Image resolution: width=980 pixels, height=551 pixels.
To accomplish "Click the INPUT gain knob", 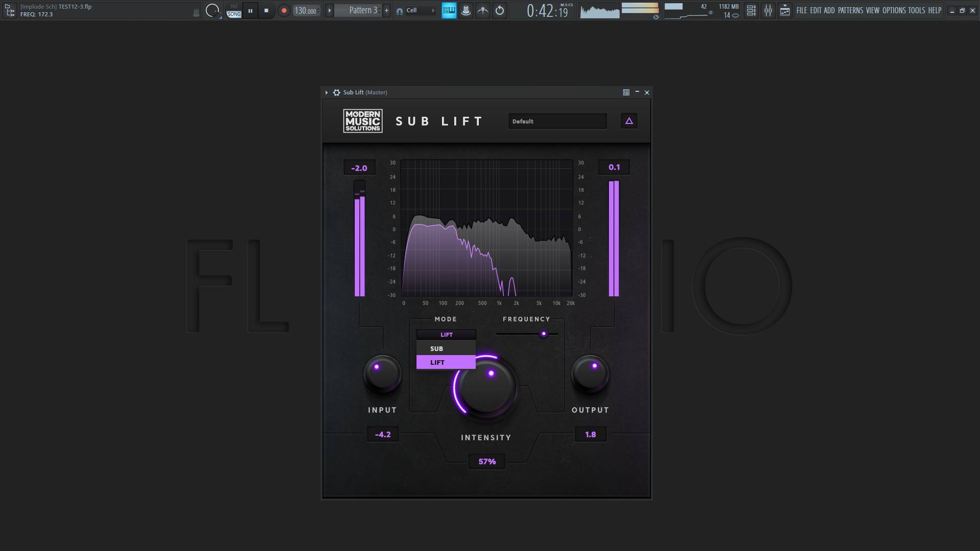I will click(382, 374).
